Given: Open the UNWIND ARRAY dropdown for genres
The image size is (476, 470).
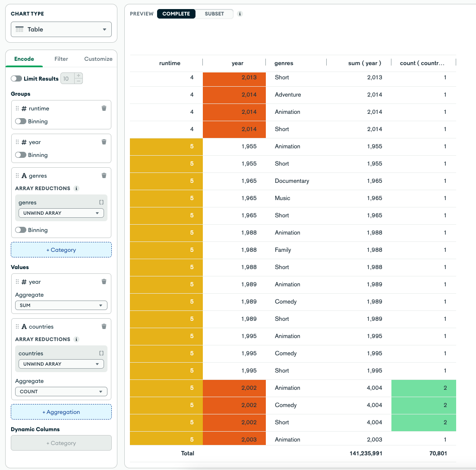Looking at the screenshot, I should [x=61, y=213].
